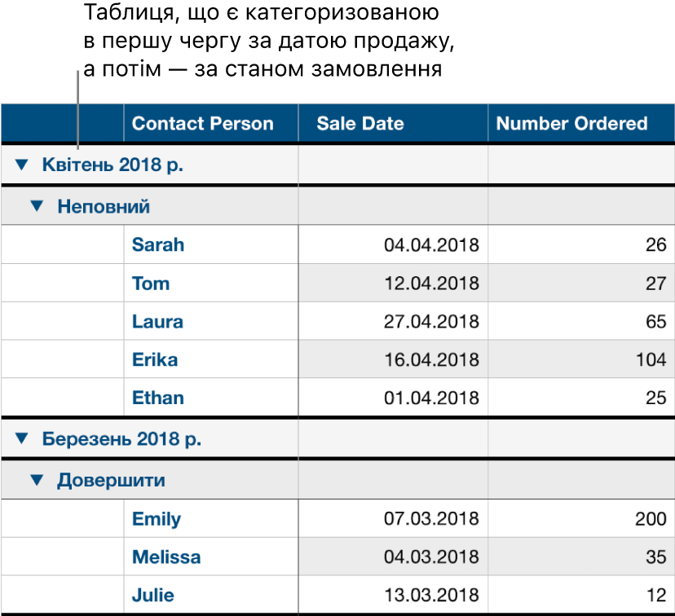This screenshot has height=616, width=675.
Task: Select the Laura name cell
Action: tap(157, 322)
